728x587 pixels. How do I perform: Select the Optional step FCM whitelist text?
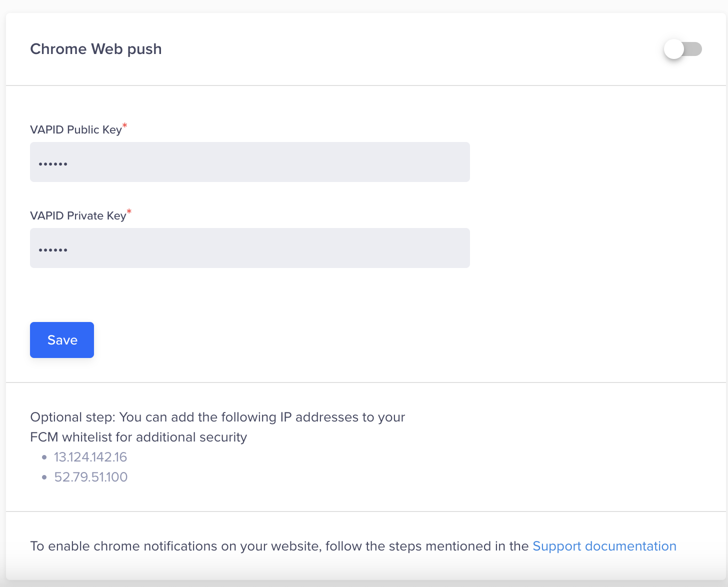(217, 427)
